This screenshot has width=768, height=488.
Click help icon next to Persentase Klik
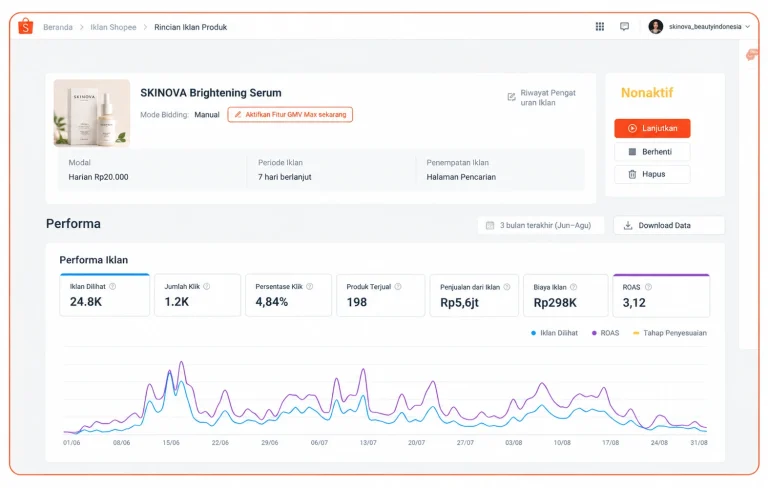point(310,287)
